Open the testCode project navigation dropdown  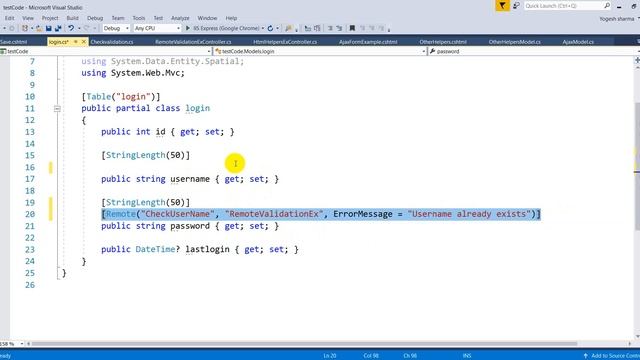(106, 51)
